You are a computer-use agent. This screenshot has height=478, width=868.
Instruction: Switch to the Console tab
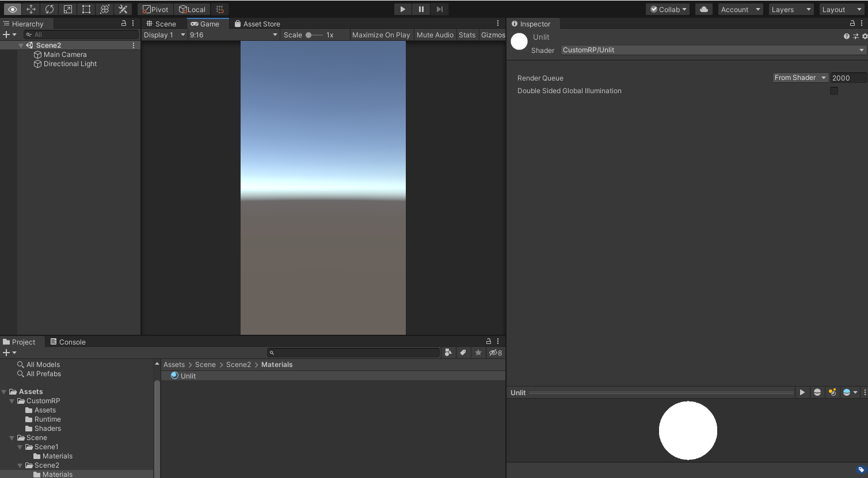pos(68,342)
